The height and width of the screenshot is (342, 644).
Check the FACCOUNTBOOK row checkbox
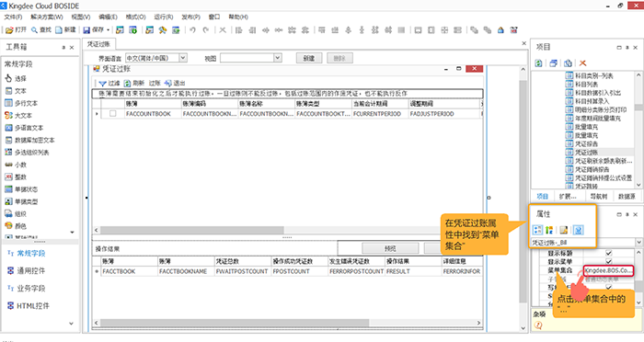112,114
